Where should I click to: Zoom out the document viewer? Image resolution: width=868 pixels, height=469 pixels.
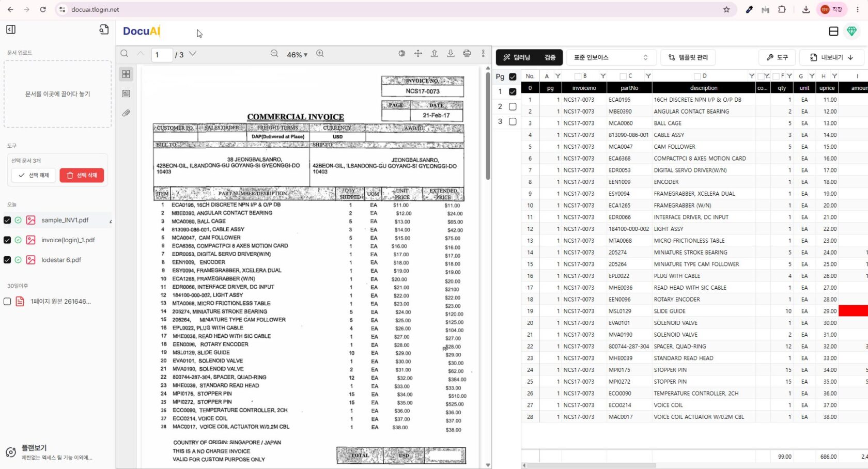[274, 54]
